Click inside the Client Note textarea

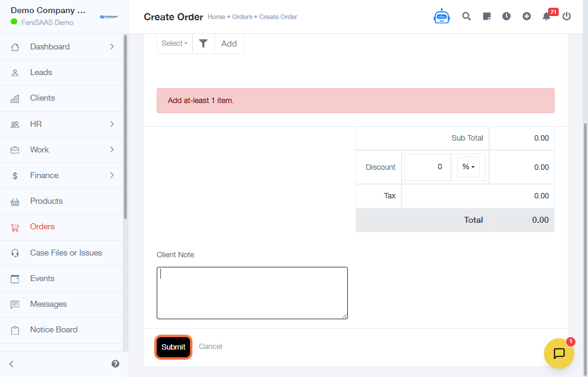point(252,293)
